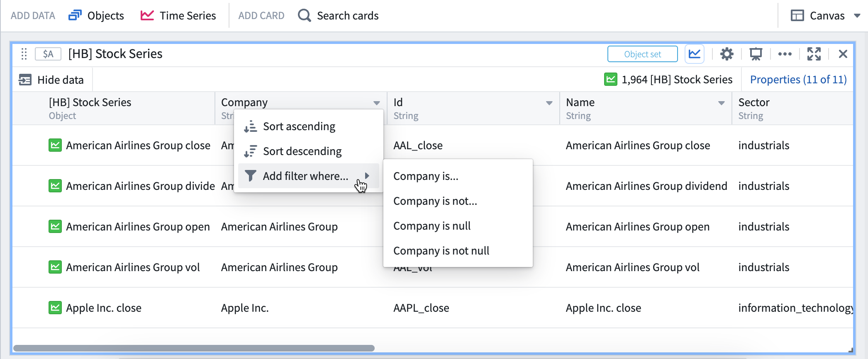Close the Stock Series card
The height and width of the screenshot is (359, 868).
pos(843,54)
